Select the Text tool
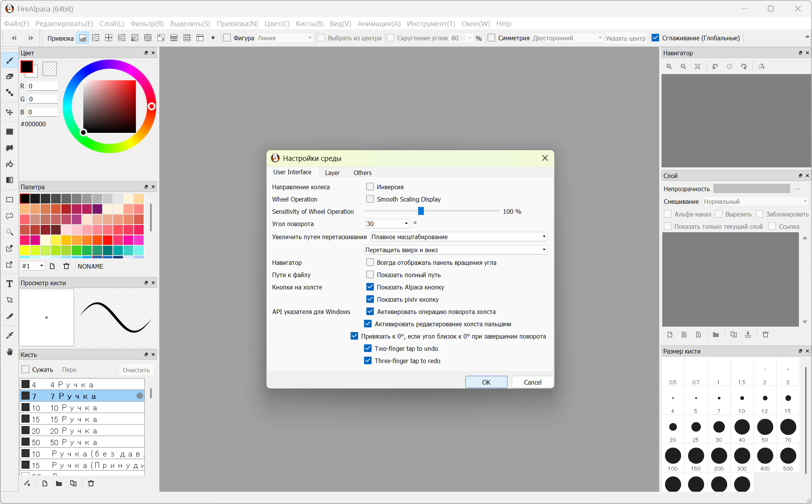 click(x=10, y=284)
